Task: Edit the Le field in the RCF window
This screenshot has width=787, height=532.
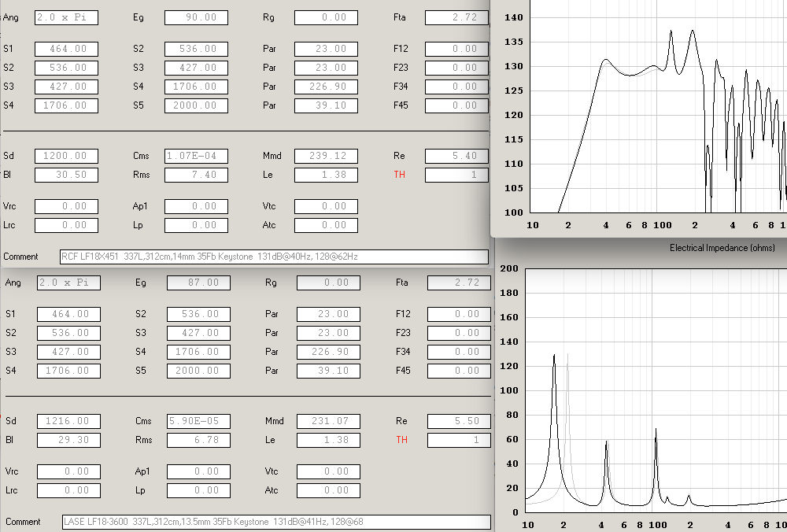Action: click(327, 175)
